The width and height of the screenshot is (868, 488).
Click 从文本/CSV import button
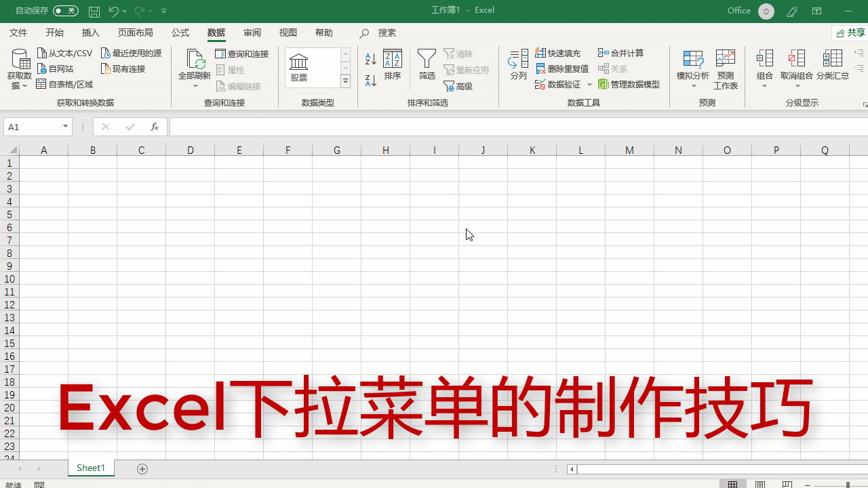[x=64, y=53]
